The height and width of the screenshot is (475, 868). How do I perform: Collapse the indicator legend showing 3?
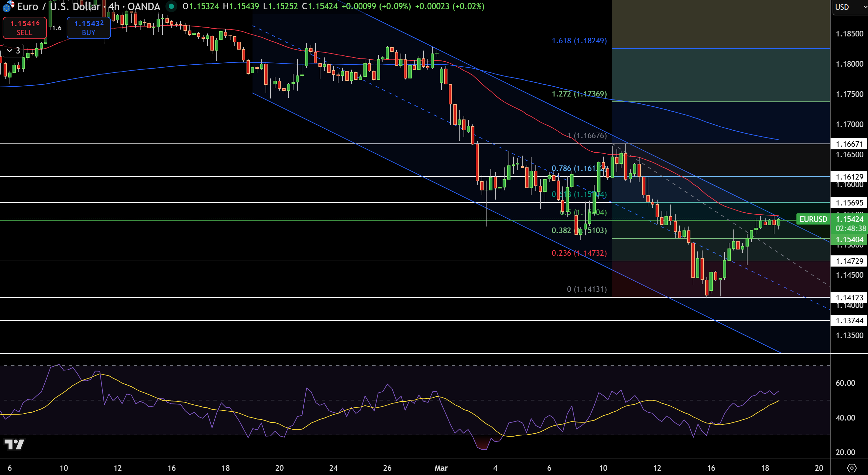pos(13,51)
